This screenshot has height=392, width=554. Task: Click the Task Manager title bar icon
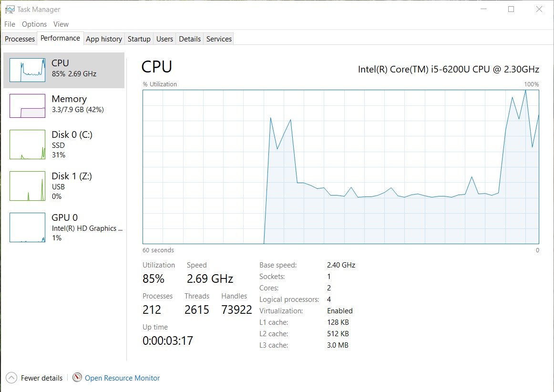coord(10,9)
